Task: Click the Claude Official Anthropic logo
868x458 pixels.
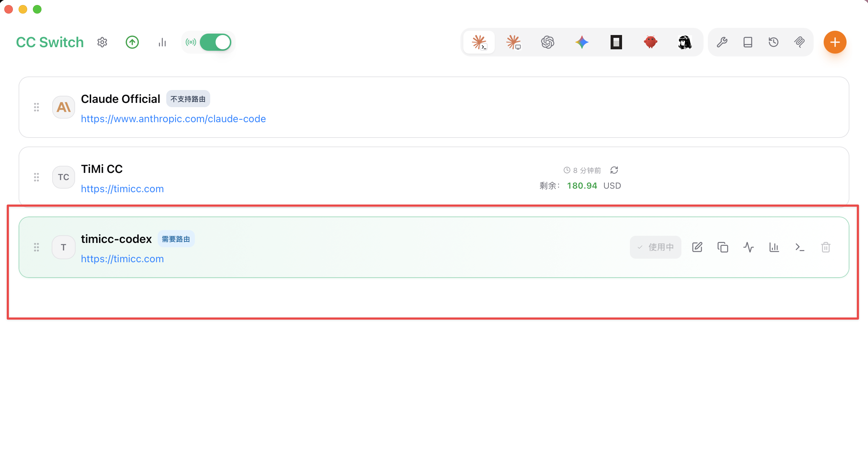Action: point(64,107)
